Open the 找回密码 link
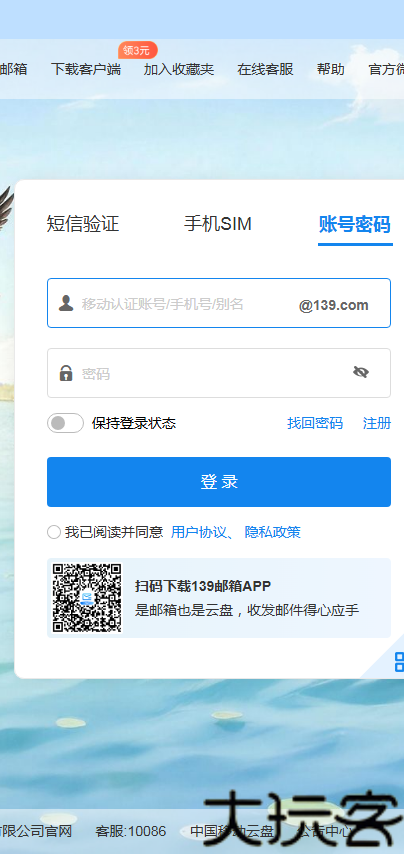The width and height of the screenshot is (404, 855). 315,423
